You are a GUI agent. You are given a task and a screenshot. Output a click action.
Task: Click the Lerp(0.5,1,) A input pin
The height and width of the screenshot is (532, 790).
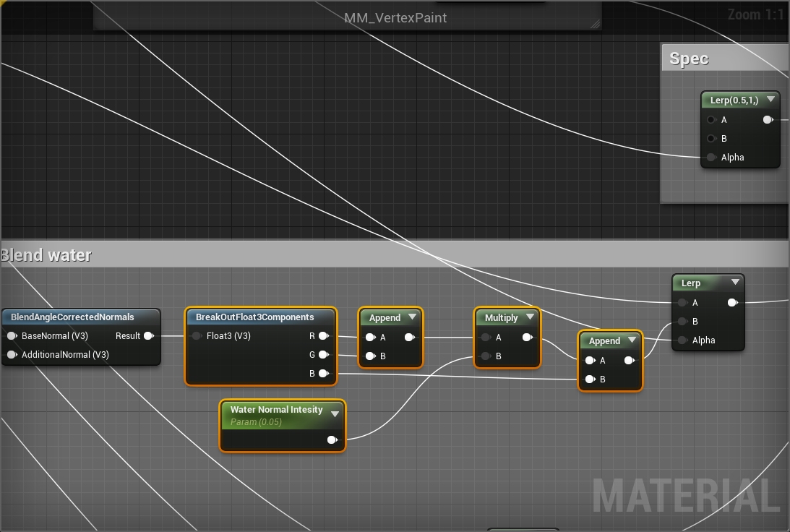[x=711, y=120]
